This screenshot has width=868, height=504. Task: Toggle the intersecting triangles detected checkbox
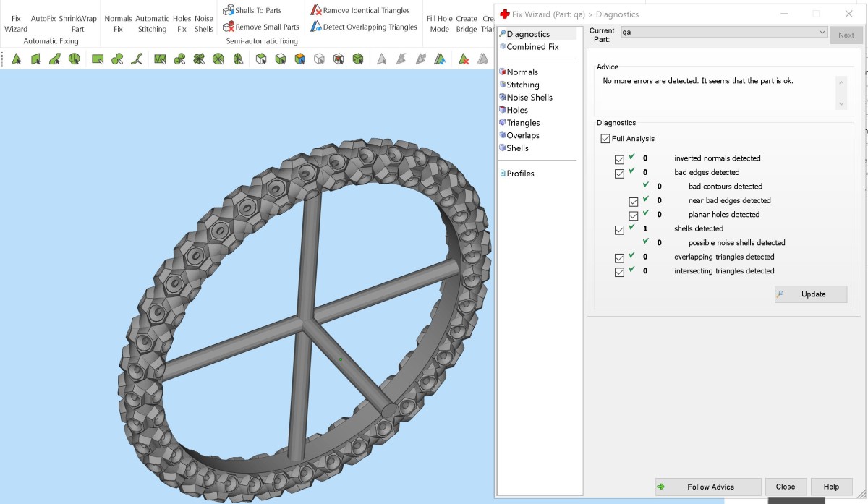click(619, 272)
